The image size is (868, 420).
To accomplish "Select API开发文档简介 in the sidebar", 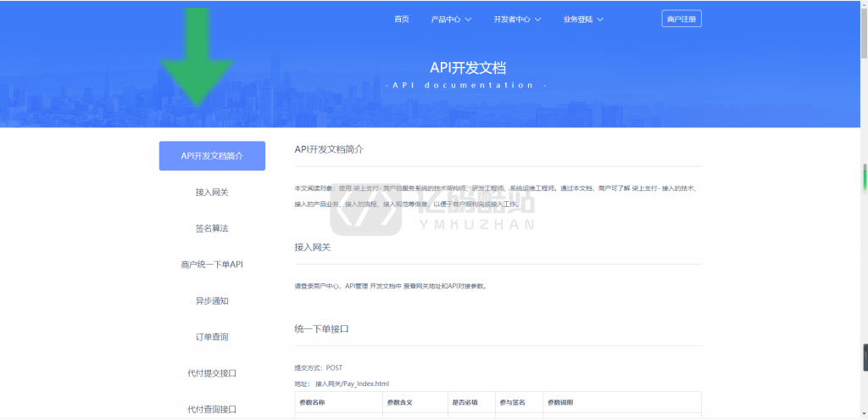I will pos(212,156).
